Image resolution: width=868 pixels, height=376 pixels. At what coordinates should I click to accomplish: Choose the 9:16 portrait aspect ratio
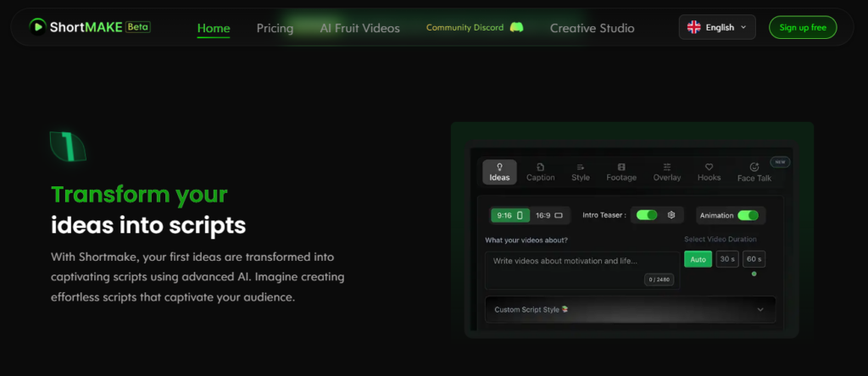[x=510, y=216]
